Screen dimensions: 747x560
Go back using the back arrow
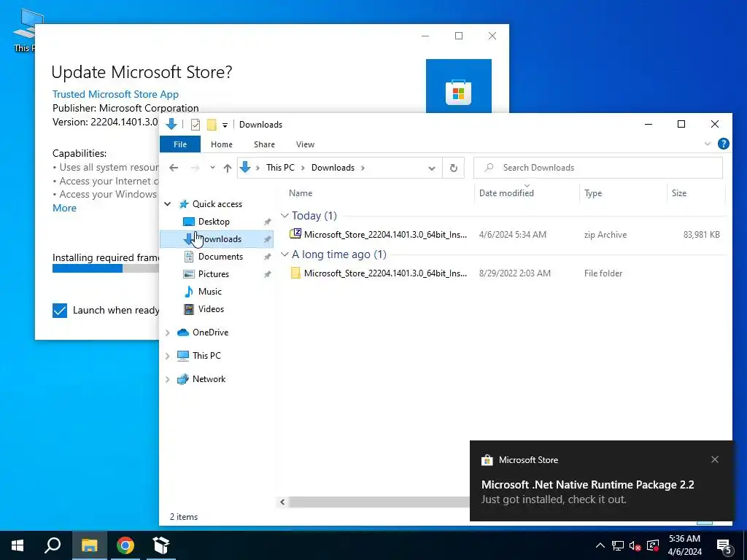tap(174, 168)
